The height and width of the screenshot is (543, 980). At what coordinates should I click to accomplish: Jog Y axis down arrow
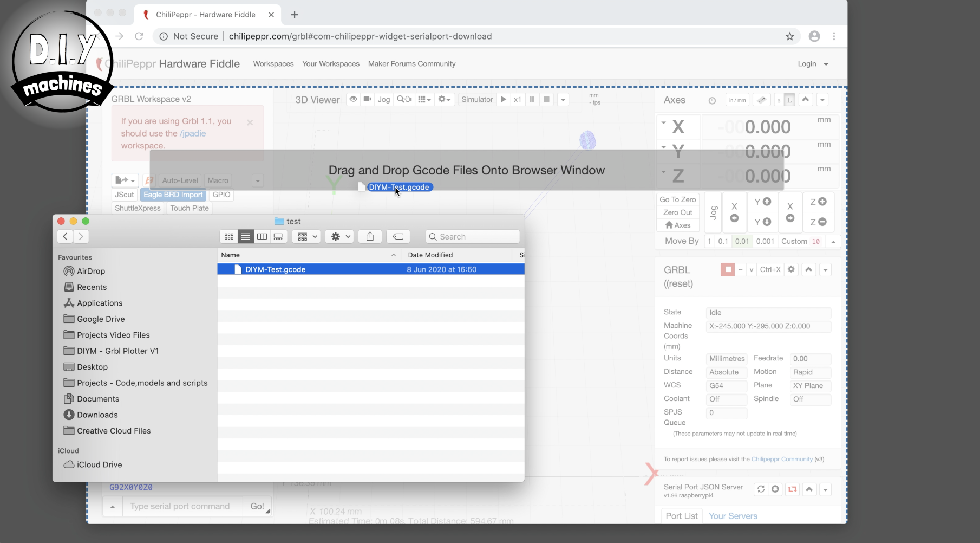pyautogui.click(x=762, y=222)
